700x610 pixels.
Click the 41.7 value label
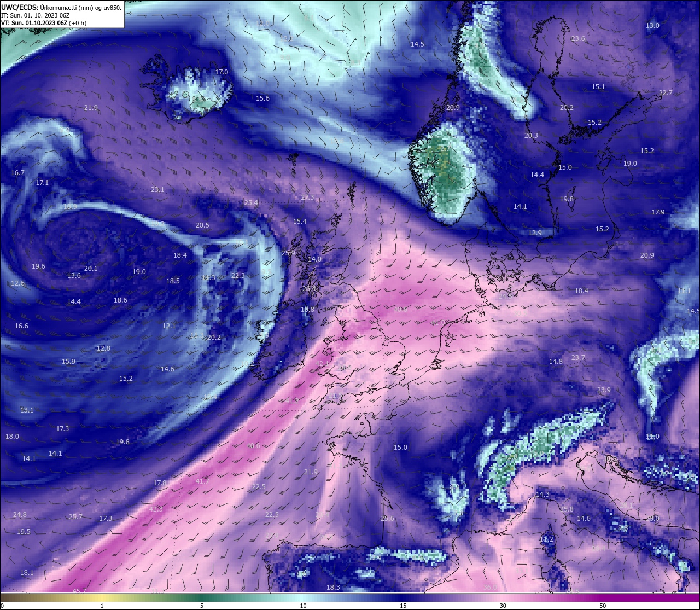click(202, 481)
